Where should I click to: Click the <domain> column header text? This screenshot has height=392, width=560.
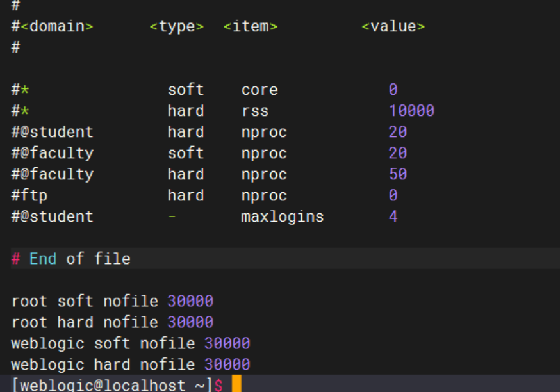point(56,26)
